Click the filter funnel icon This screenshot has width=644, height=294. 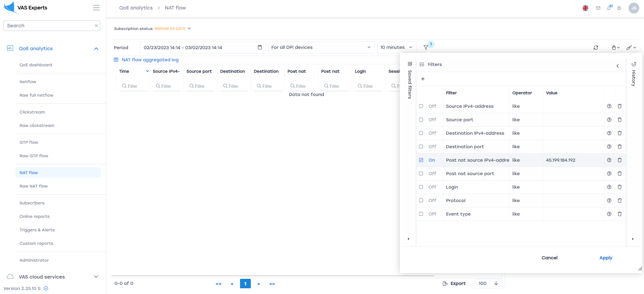[x=426, y=47]
